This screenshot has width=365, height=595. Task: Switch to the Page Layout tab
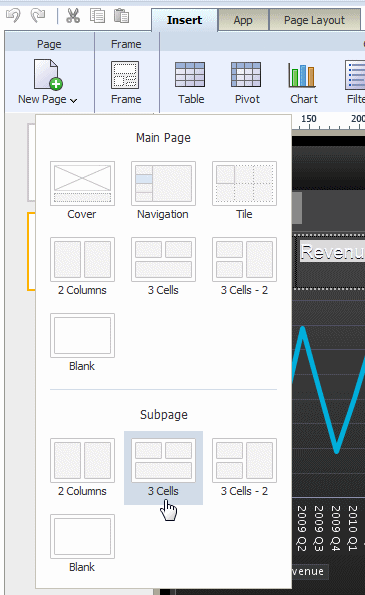point(314,20)
